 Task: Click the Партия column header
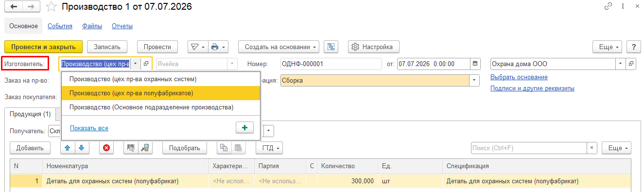tap(280, 166)
